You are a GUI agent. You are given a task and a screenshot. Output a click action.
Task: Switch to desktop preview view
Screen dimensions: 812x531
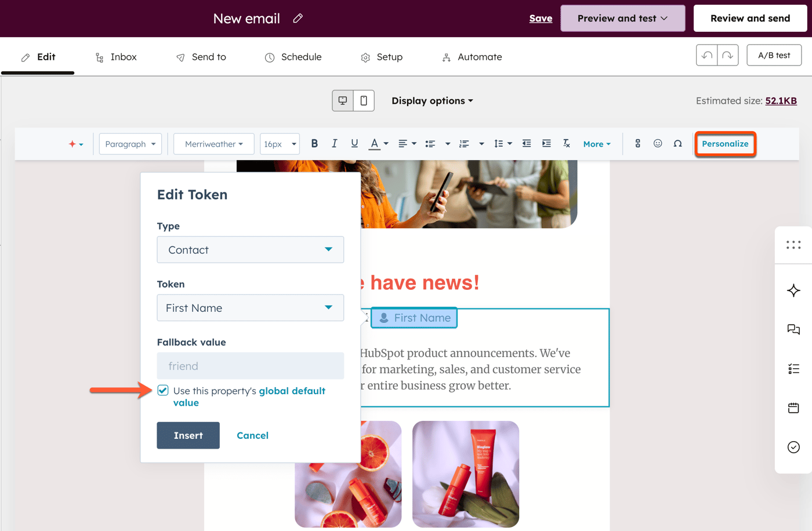pos(342,100)
